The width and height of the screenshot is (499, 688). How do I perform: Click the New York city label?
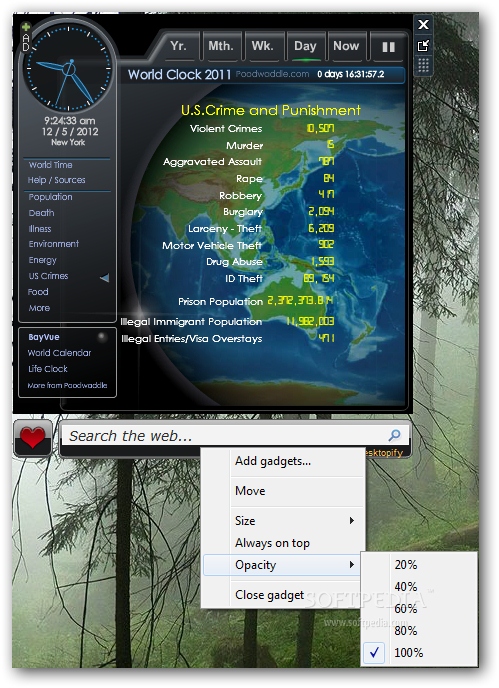[x=68, y=142]
